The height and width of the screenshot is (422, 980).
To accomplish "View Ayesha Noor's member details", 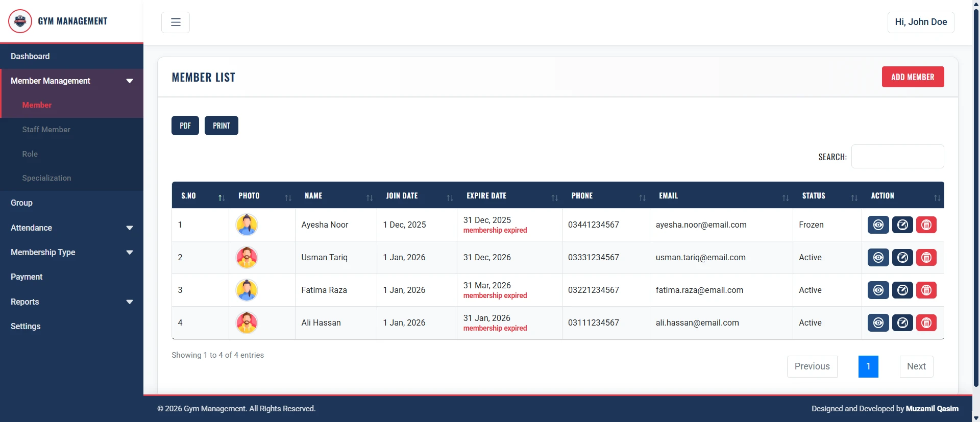I will pos(878,225).
